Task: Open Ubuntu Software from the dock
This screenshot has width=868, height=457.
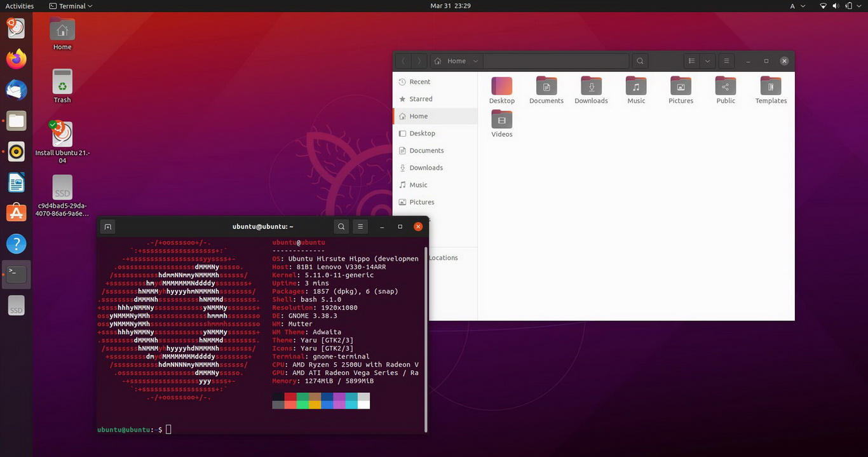Action: coord(17,213)
